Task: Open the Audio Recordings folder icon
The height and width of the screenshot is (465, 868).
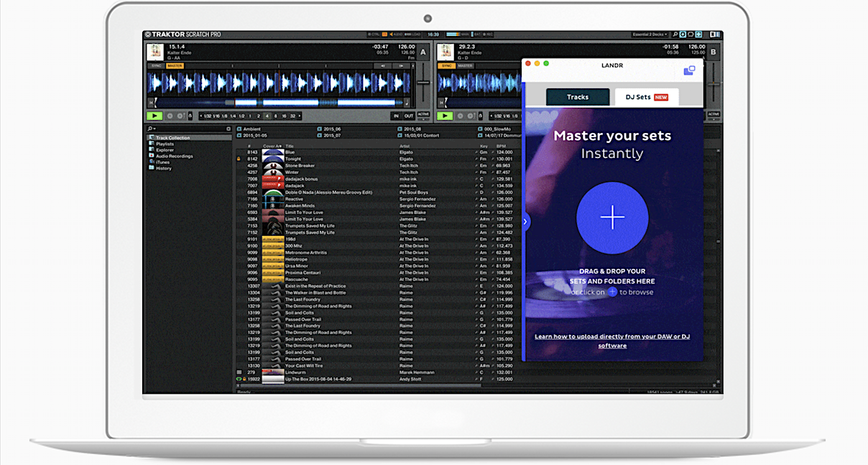Action: (152, 156)
